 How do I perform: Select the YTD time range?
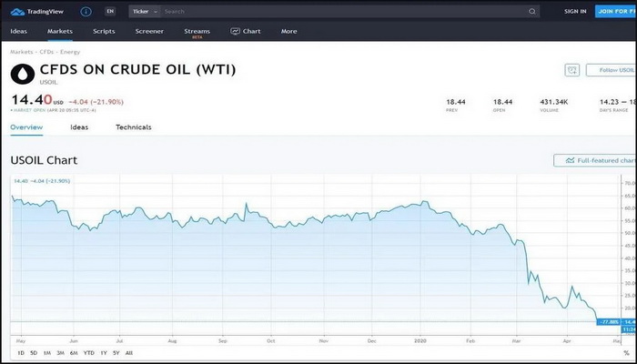point(87,352)
